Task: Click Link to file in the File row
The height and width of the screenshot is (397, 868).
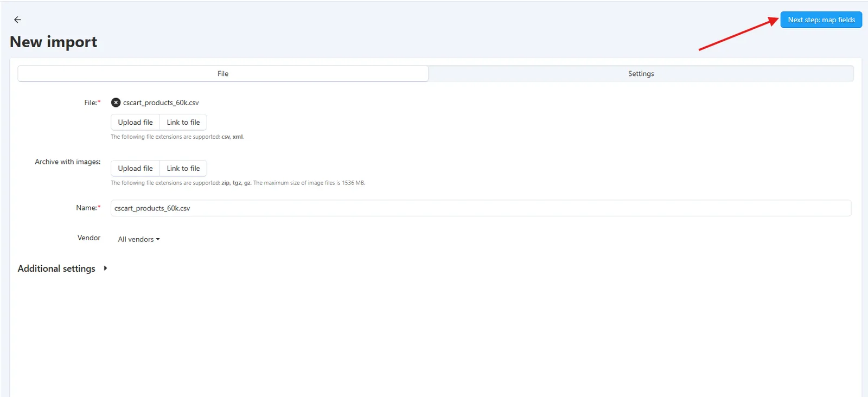Action: coord(183,123)
